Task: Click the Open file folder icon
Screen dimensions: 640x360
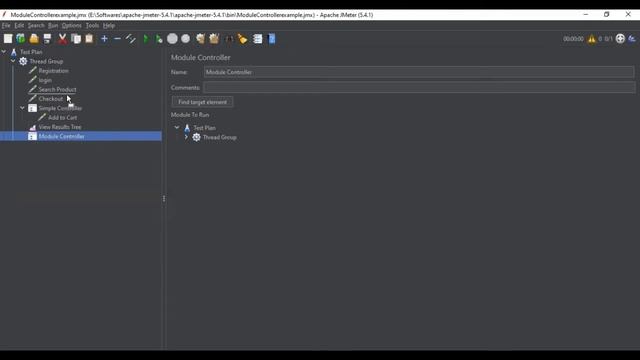Action: 34,39
